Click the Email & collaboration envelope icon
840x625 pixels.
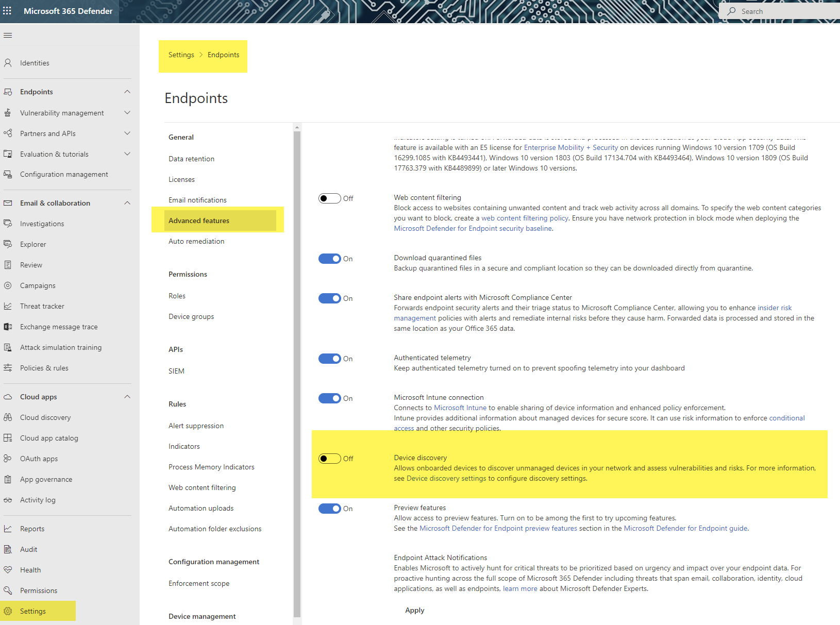pos(8,203)
